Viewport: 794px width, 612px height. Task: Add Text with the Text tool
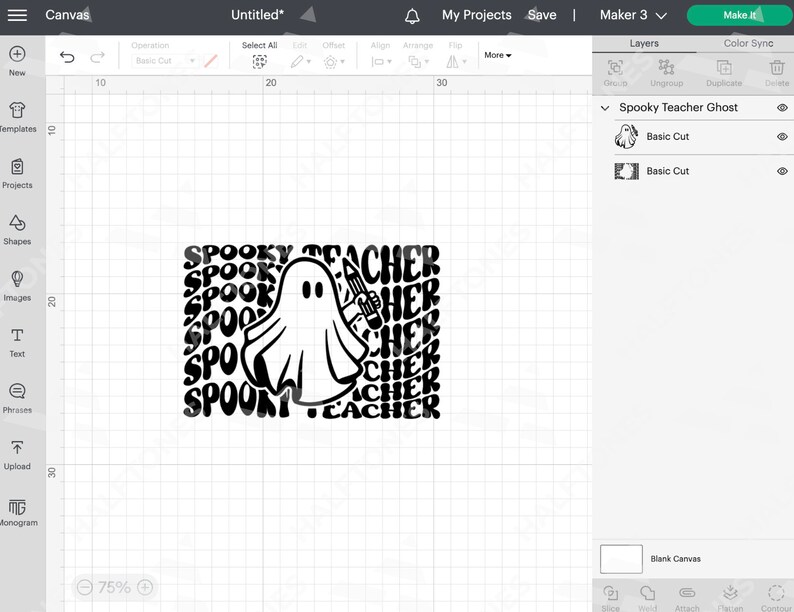tap(17, 342)
